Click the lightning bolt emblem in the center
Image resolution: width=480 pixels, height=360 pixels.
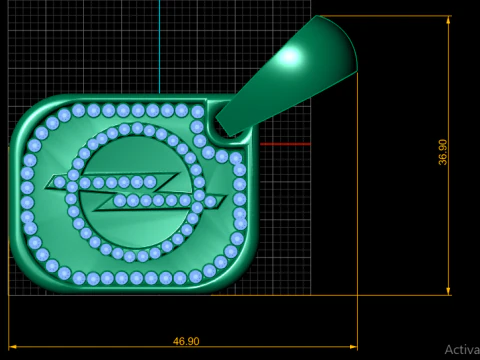point(136,192)
